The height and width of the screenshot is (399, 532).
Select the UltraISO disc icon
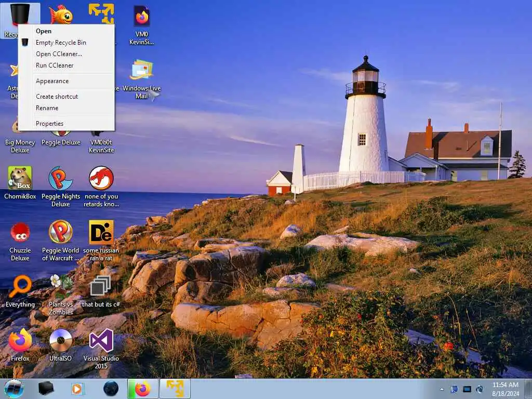61,345
